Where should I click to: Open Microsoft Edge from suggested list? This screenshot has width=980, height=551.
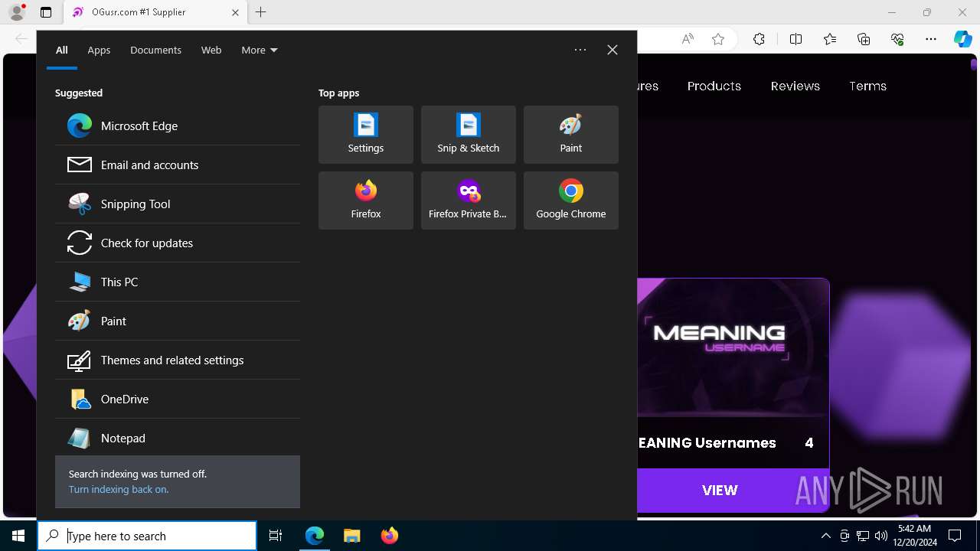[177, 126]
